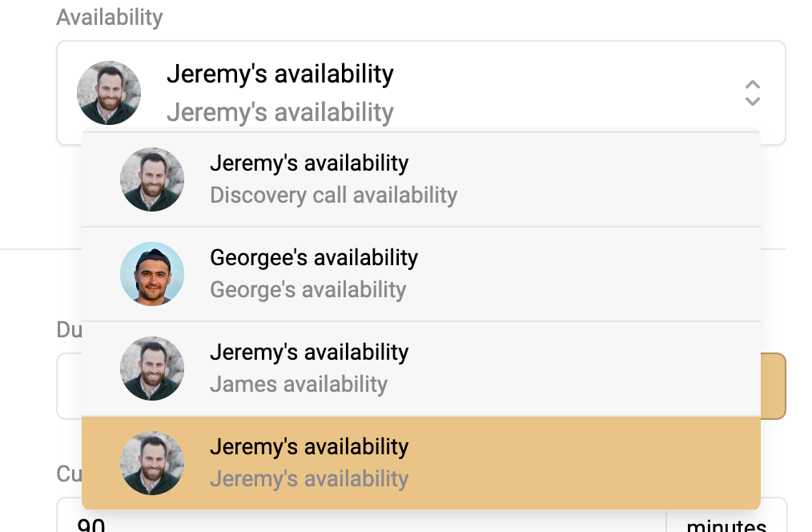This screenshot has width=812, height=532.
Task: Open the minutes unit dropdown
Action: pyautogui.click(x=726, y=519)
